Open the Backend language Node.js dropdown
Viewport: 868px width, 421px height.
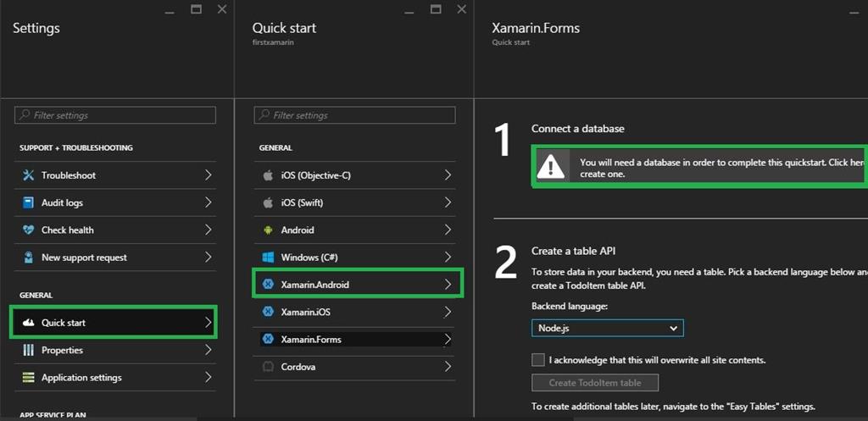pyautogui.click(x=607, y=328)
